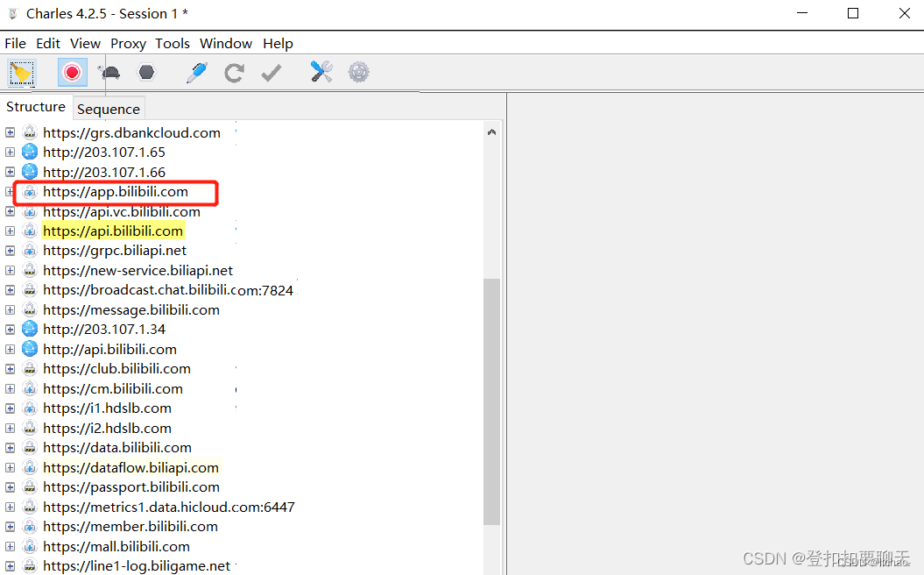The image size is (924, 575).
Task: Expand the http://203.107.1.34 node
Action: (10, 330)
